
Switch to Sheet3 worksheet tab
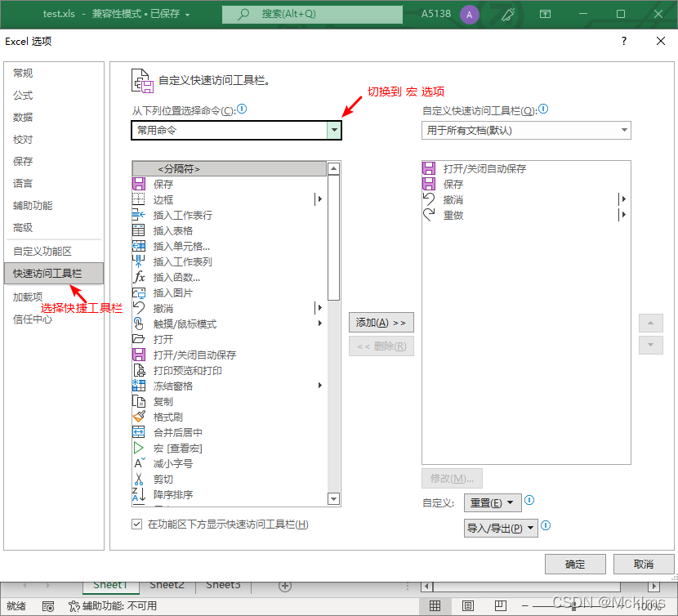223,586
